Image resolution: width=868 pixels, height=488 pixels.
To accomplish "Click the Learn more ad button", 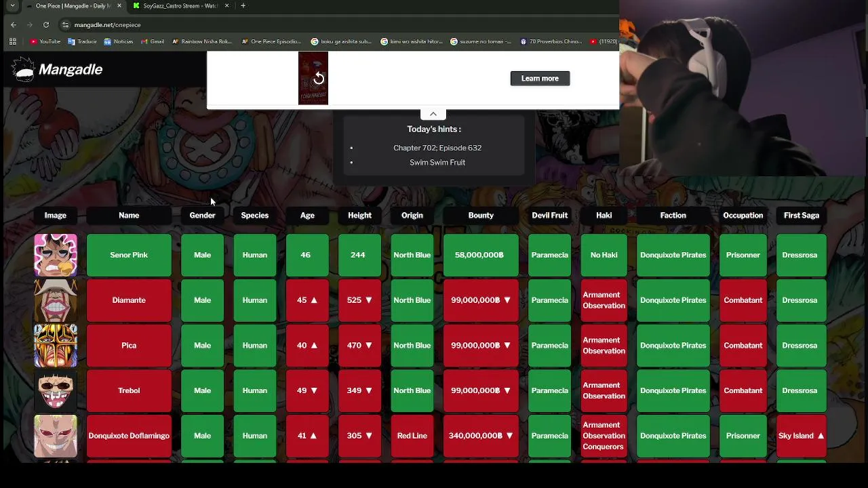I will click(x=540, y=78).
